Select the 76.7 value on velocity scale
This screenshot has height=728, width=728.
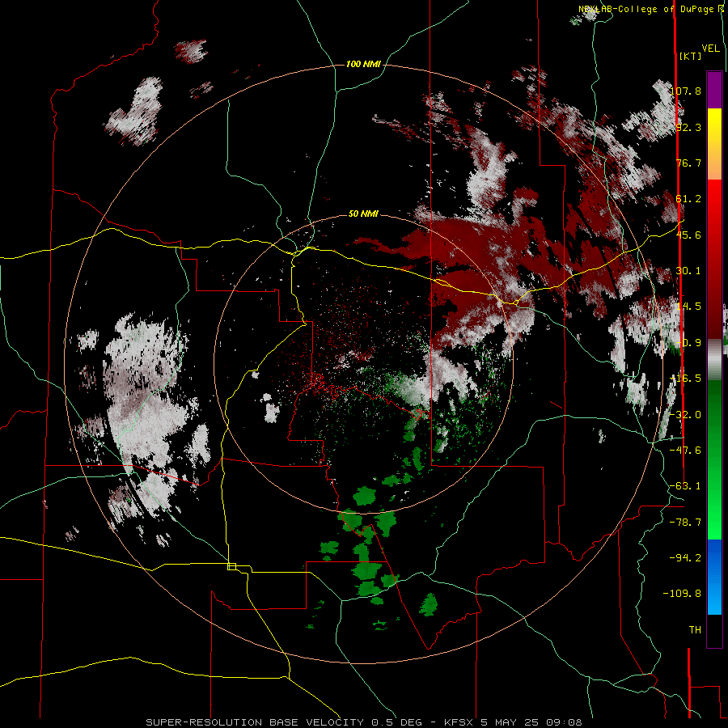(688, 163)
